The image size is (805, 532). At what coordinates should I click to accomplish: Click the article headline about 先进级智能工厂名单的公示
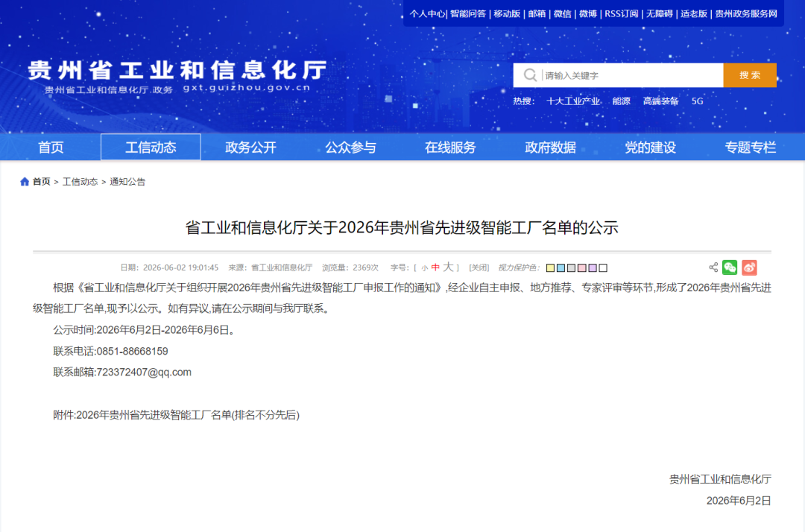(402, 227)
